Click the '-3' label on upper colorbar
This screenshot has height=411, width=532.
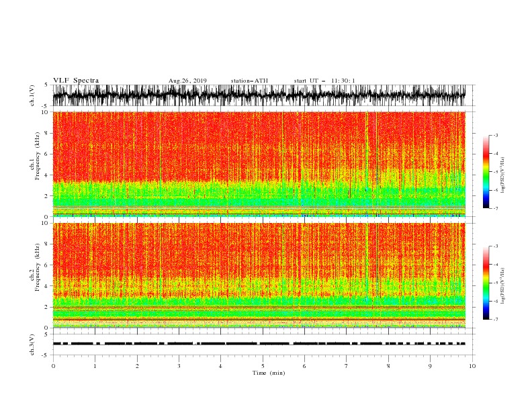[x=496, y=135]
